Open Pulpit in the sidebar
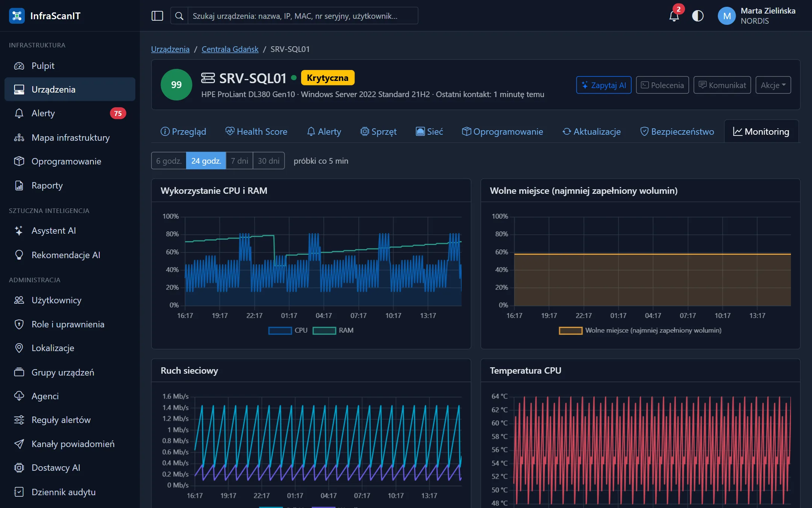812x508 pixels. point(70,66)
